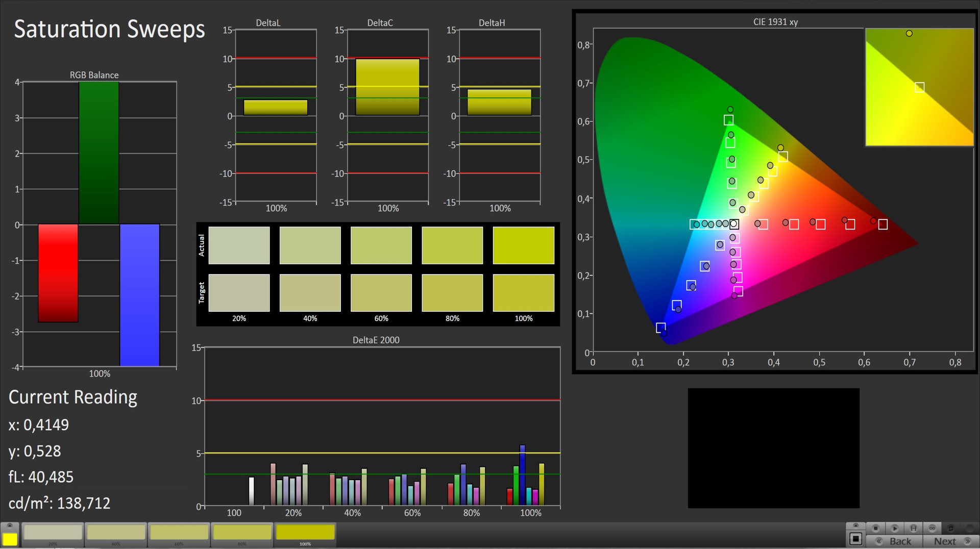The width and height of the screenshot is (980, 549).
Task: Select the 20% saturation swatch in bottom strip
Action: pos(53,535)
